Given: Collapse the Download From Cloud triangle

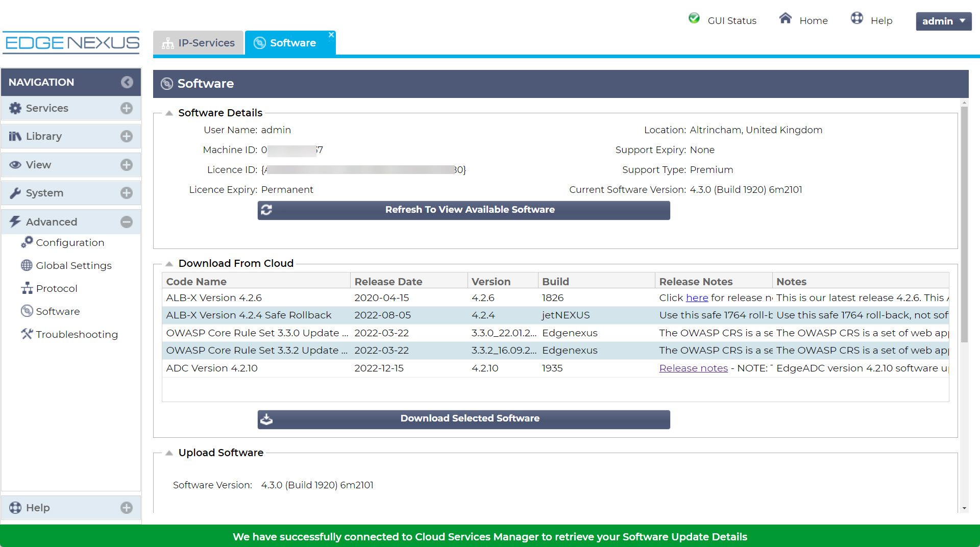Looking at the screenshot, I should pos(169,264).
